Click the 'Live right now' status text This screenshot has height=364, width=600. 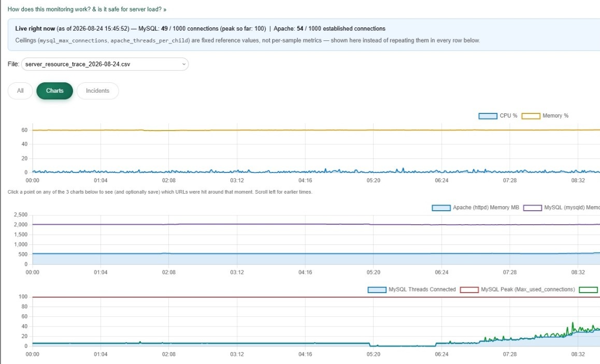(x=35, y=28)
